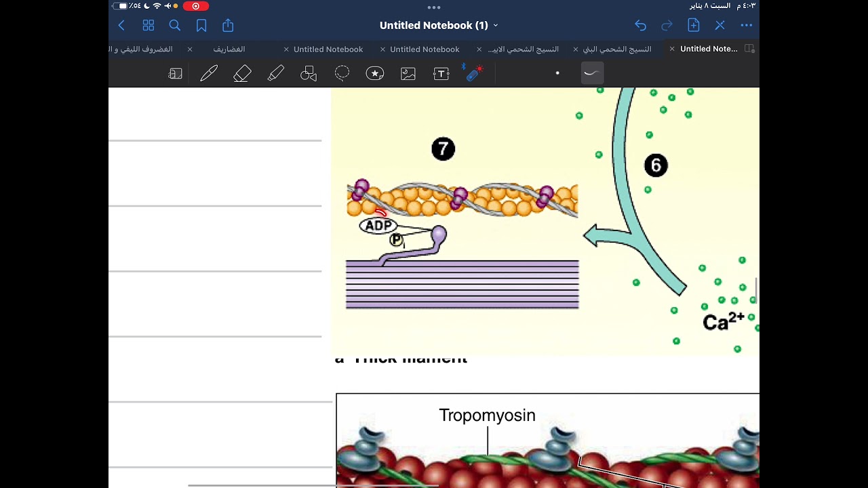
Task: Tap the Ca2+ label in the diagram
Action: click(724, 321)
